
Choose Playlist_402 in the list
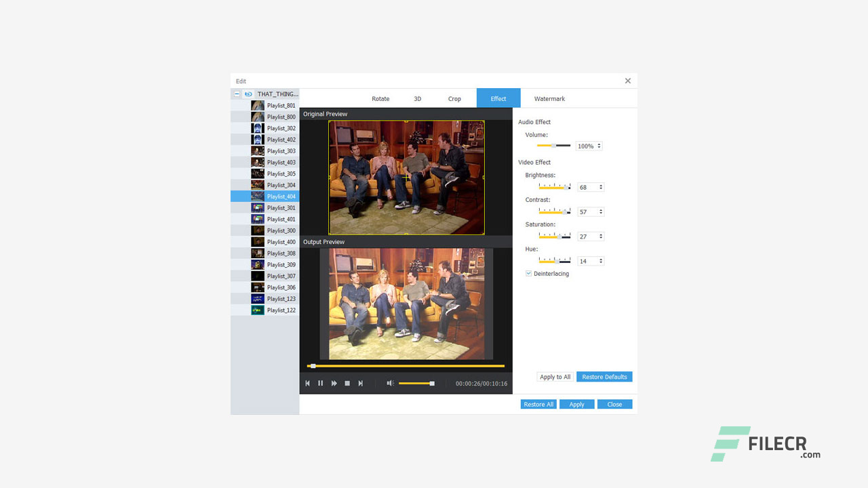point(265,140)
